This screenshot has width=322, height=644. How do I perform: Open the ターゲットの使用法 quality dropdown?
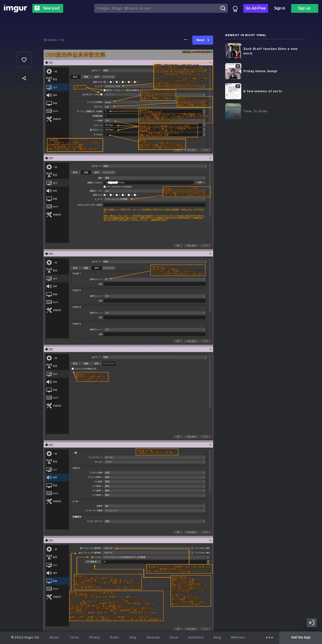pyautogui.click(x=155, y=102)
